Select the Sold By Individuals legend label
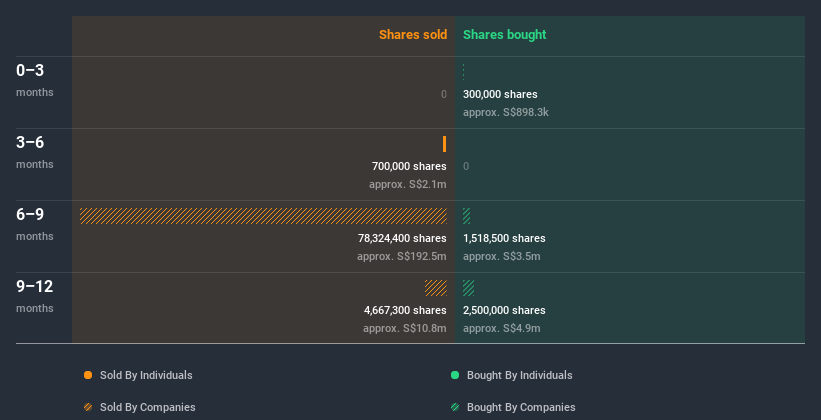Screen dimensions: 821x420 pos(146,375)
